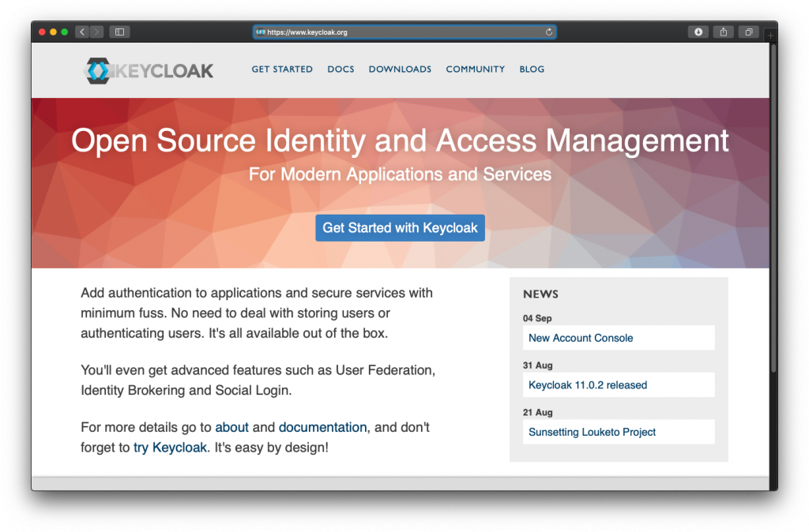
Task: Click the green full-screen window button
Action: 65,32
